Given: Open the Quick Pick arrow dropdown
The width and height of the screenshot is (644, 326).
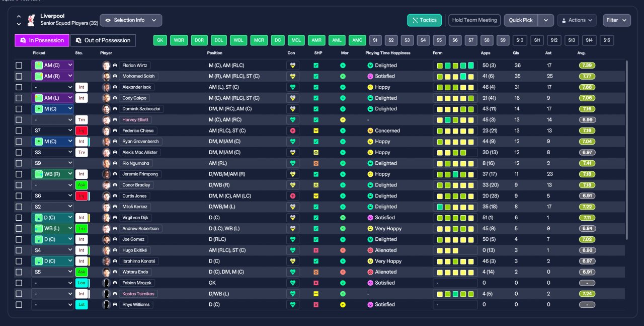Looking at the screenshot, I should pos(546,20).
